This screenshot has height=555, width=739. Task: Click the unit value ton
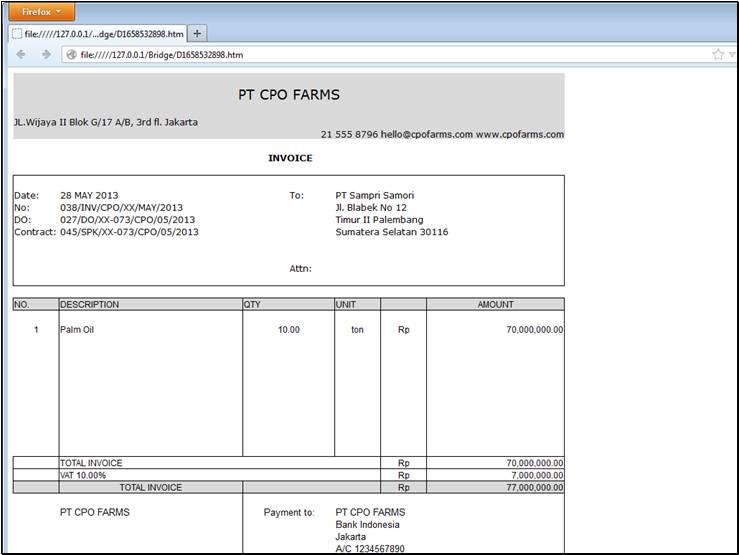tap(357, 329)
